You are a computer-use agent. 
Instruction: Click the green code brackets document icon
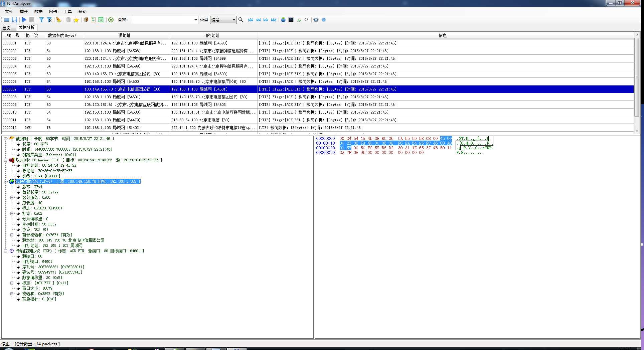pos(101,20)
